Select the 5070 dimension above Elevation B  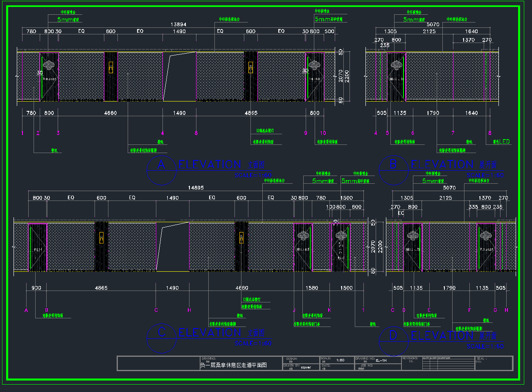point(433,25)
